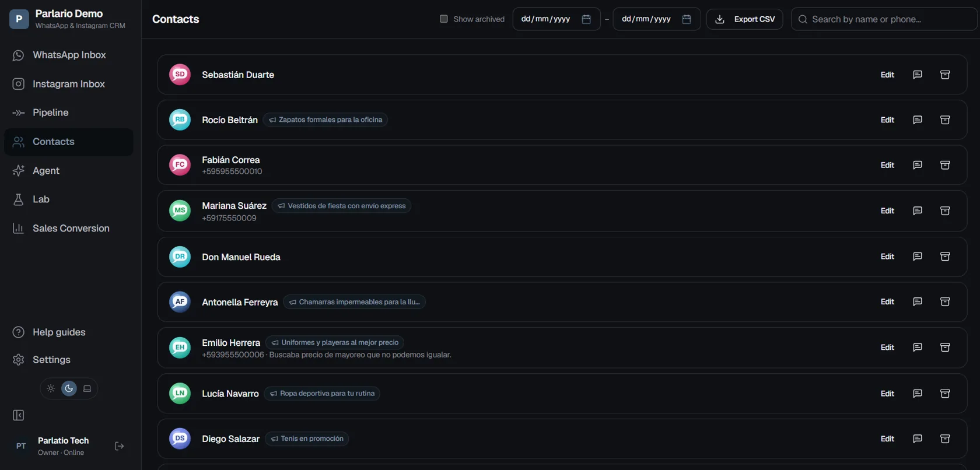Open the end date calendar picker
Image resolution: width=980 pixels, height=470 pixels.
click(687, 19)
